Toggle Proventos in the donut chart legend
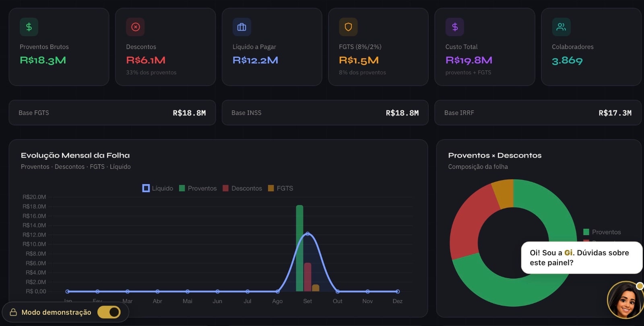 tap(602, 232)
